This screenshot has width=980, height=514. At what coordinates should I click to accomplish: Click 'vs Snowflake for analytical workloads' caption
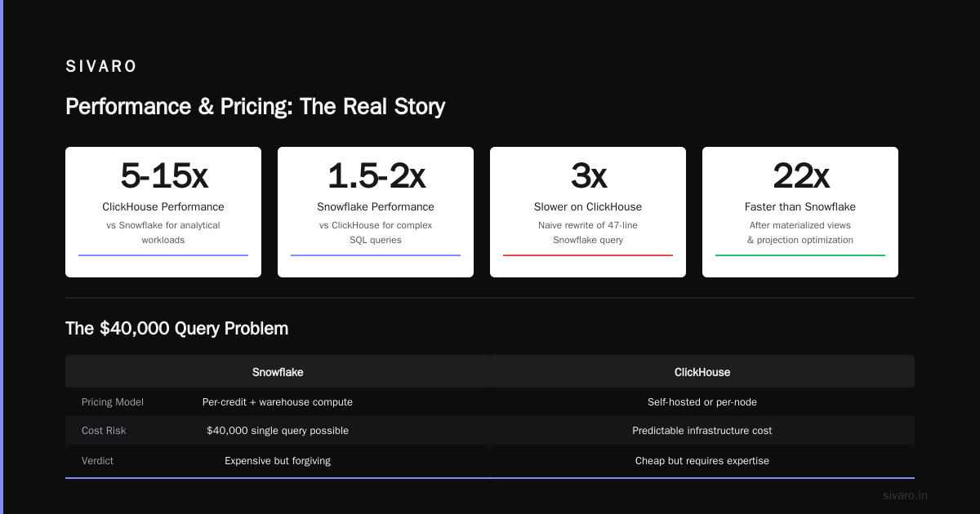pos(163,233)
